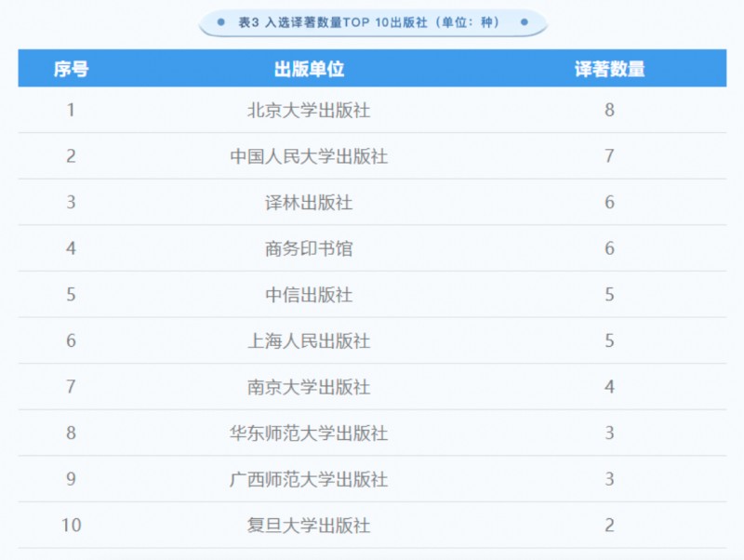Click rank number 5 for 中信出版社

coord(72,295)
